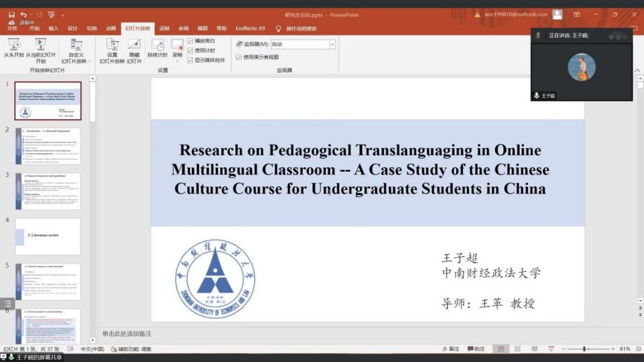The image size is (644, 362).
Task: Select slide 5 thumbnail
Action: pyautogui.click(x=48, y=281)
